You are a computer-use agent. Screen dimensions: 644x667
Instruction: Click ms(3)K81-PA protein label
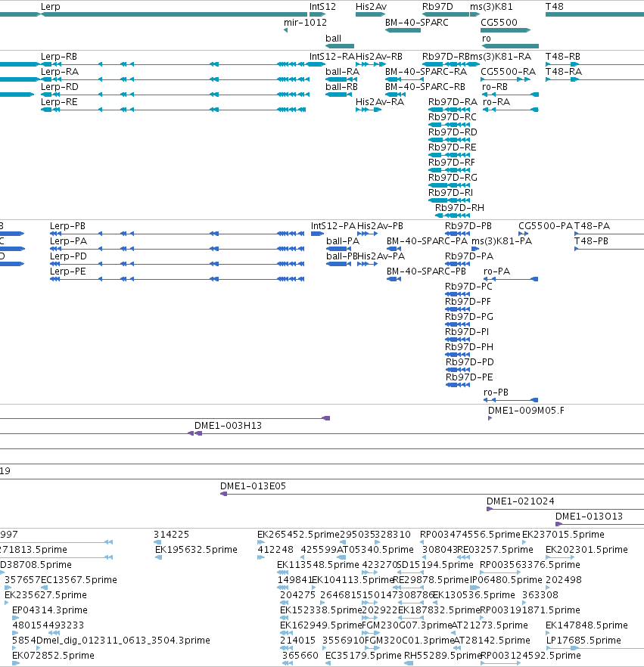(502, 240)
